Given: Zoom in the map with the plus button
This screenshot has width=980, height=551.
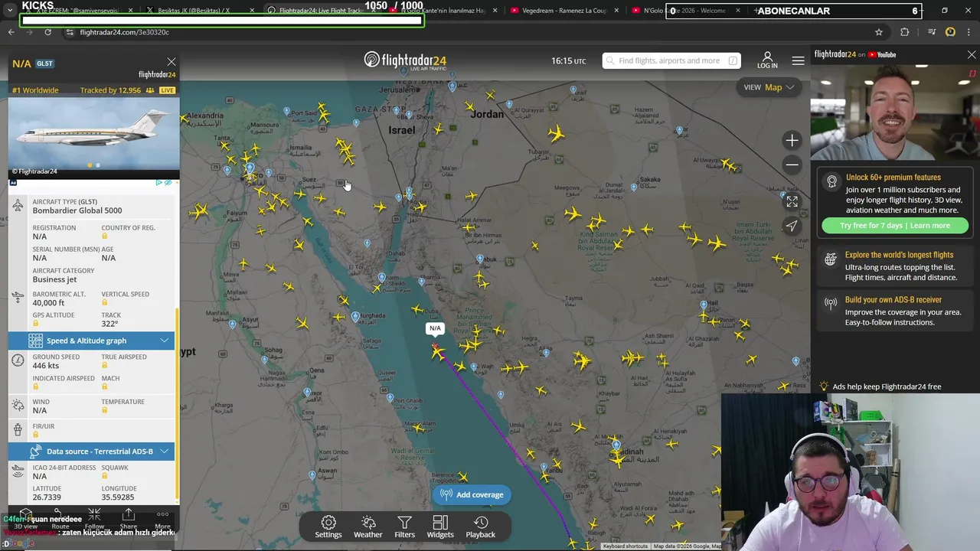Looking at the screenshot, I should point(792,140).
